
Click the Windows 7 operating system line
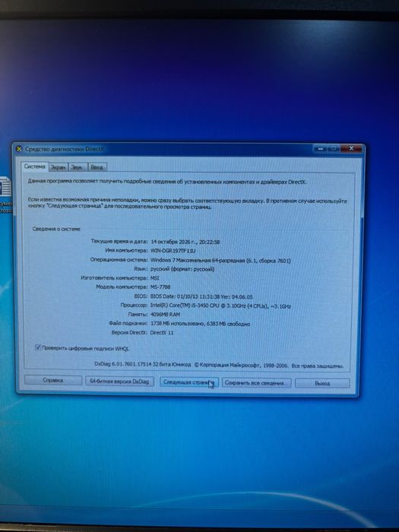(220, 260)
